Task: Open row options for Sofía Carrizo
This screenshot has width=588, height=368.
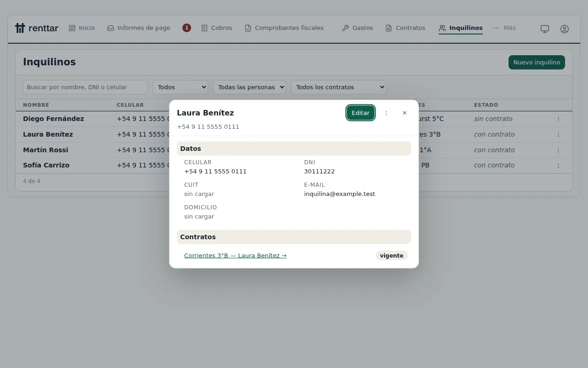Action: coord(558,166)
